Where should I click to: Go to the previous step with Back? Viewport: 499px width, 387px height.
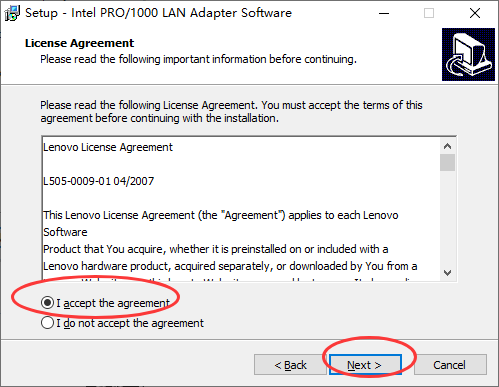click(x=290, y=365)
